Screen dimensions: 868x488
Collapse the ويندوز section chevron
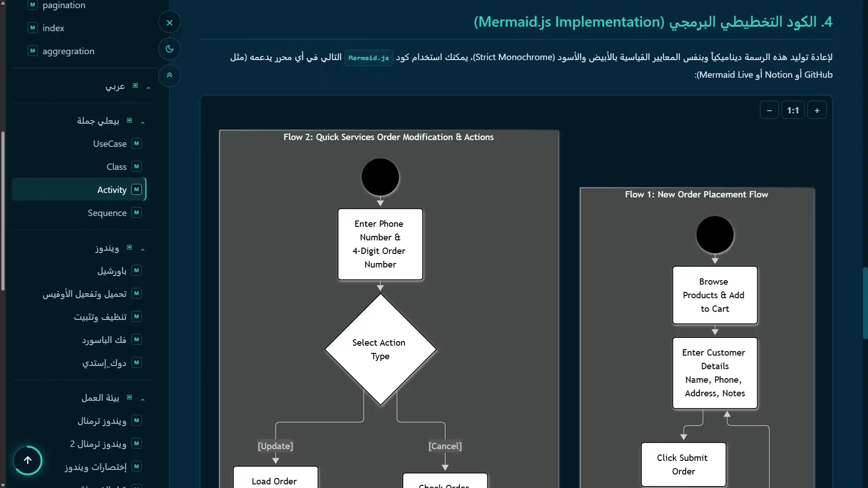(x=143, y=249)
